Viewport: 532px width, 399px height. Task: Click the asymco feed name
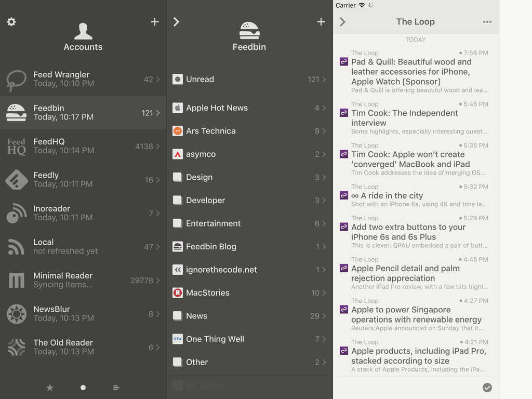click(x=201, y=154)
